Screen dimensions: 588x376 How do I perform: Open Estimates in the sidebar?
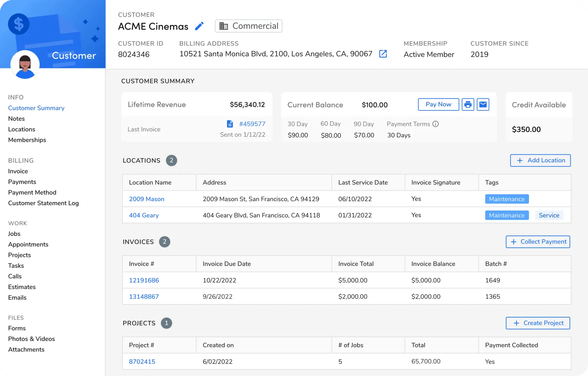pyautogui.click(x=22, y=287)
